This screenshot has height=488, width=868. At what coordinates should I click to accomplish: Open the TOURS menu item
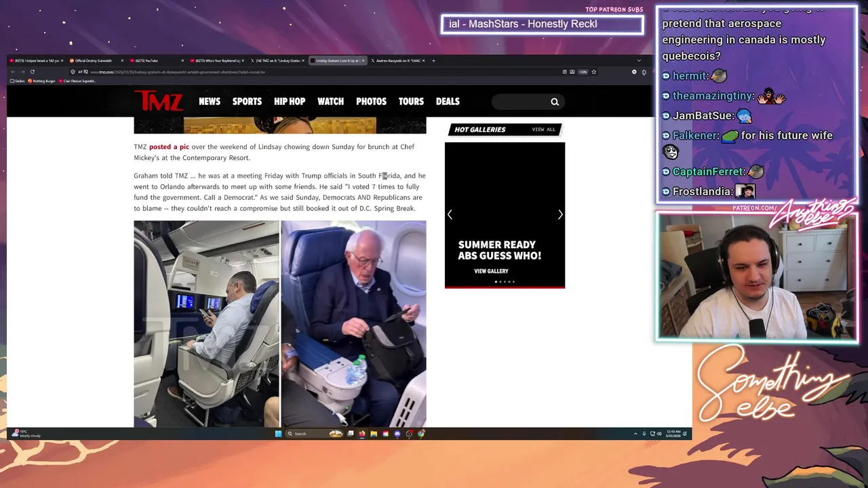pos(411,101)
